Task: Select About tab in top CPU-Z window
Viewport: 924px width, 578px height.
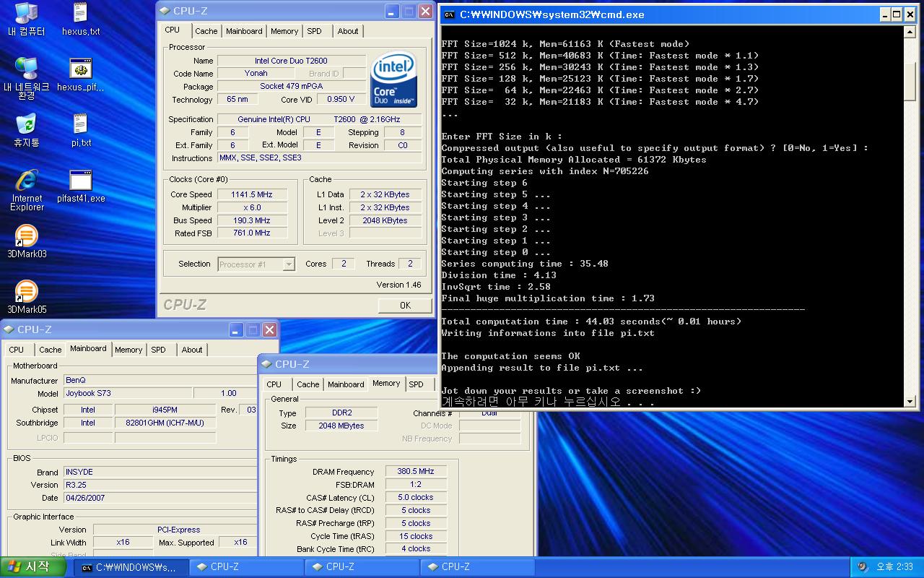Action: pos(348,31)
